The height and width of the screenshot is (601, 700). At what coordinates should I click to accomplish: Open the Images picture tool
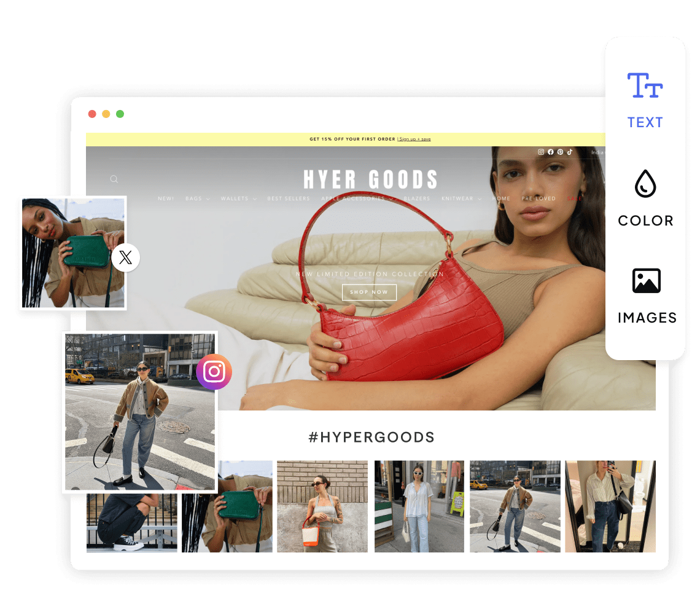646,281
